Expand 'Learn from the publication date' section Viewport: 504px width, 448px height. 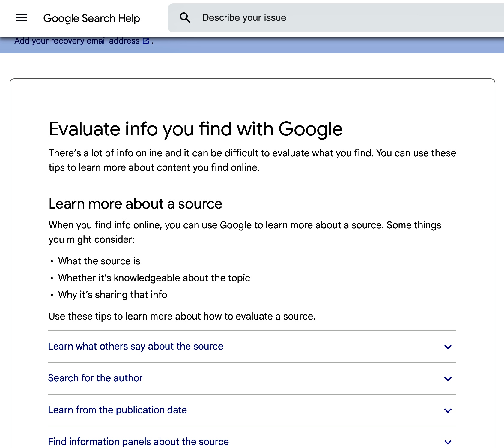click(x=117, y=410)
